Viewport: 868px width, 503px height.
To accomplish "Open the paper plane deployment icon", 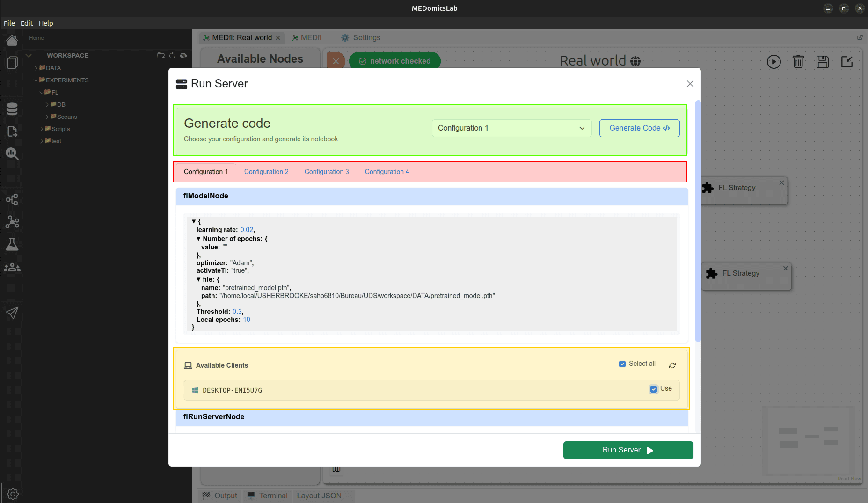I will coord(13,313).
